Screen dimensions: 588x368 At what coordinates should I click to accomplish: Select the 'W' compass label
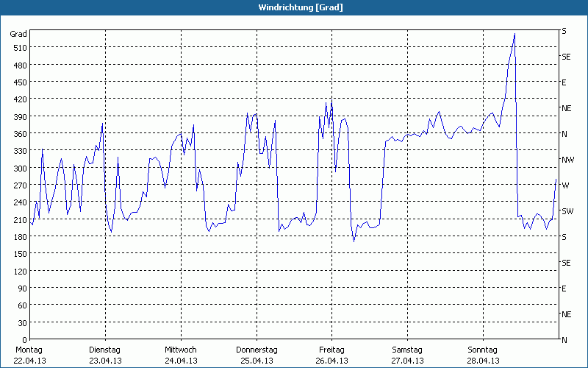[565, 185]
